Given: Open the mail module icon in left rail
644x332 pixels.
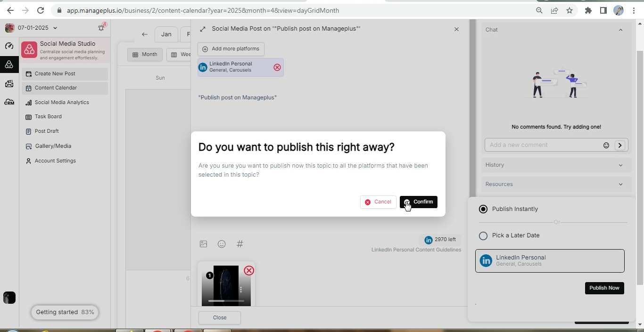Looking at the screenshot, I should click(9, 84).
